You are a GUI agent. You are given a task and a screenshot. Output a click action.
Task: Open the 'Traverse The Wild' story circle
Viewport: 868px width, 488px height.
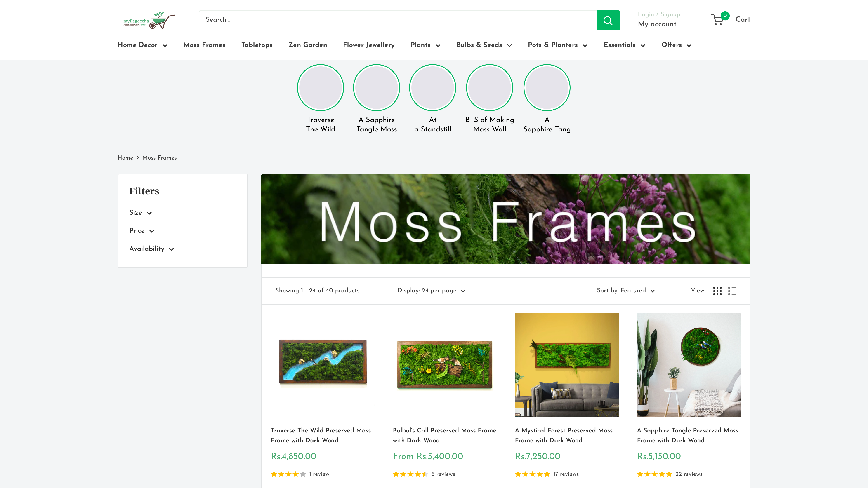[x=321, y=88]
